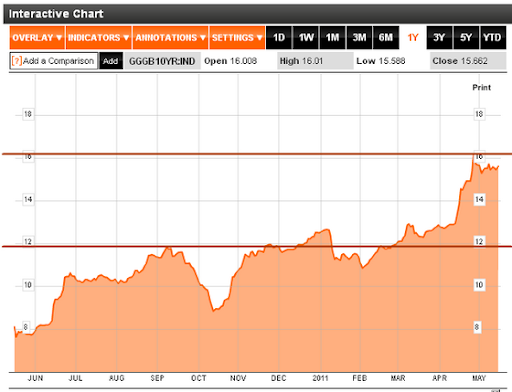Switch chart to 1W range
This screenshot has height=392, width=512.
point(306,38)
